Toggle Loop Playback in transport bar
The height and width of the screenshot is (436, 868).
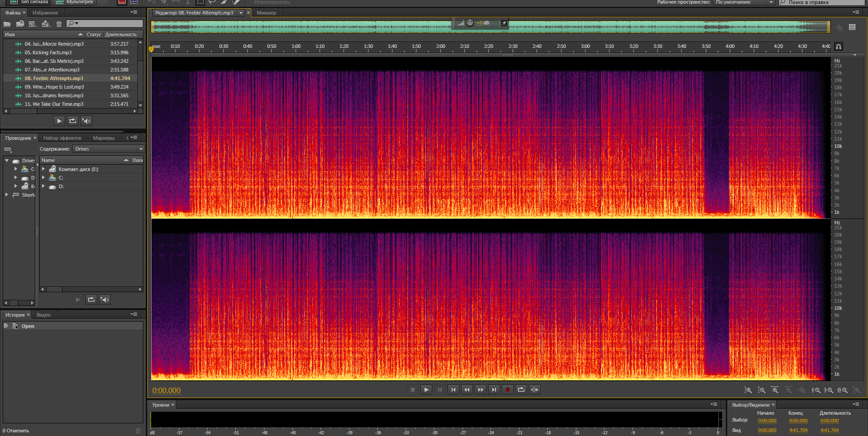pos(521,389)
